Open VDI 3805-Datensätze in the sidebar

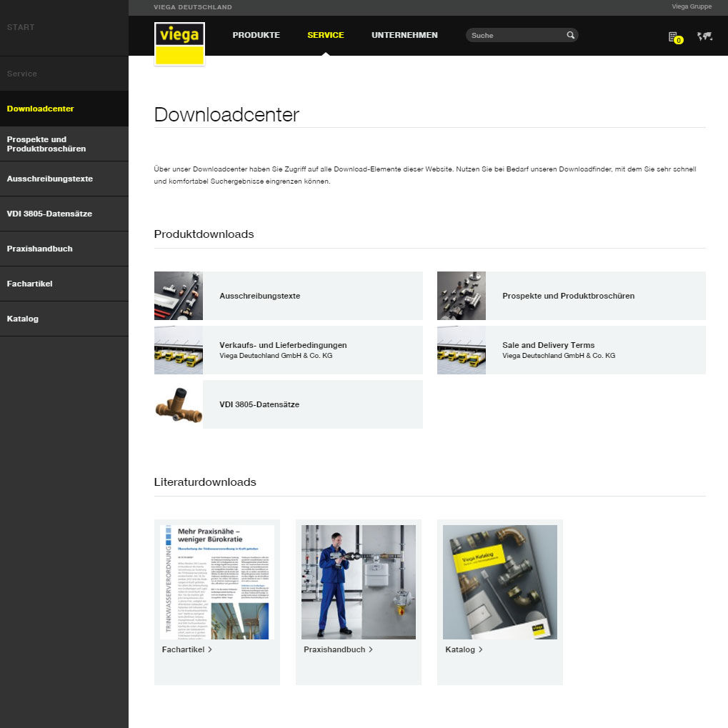tap(64, 214)
